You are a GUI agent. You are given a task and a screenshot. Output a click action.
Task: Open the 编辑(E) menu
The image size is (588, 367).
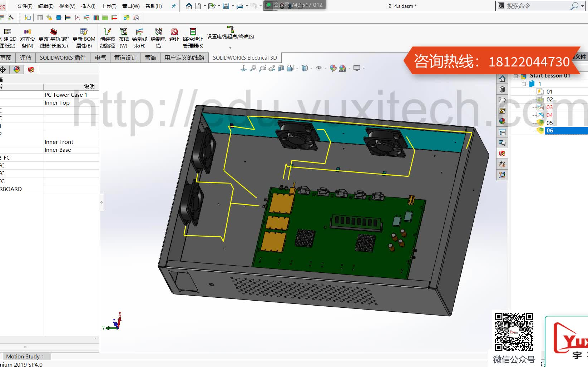(x=46, y=6)
